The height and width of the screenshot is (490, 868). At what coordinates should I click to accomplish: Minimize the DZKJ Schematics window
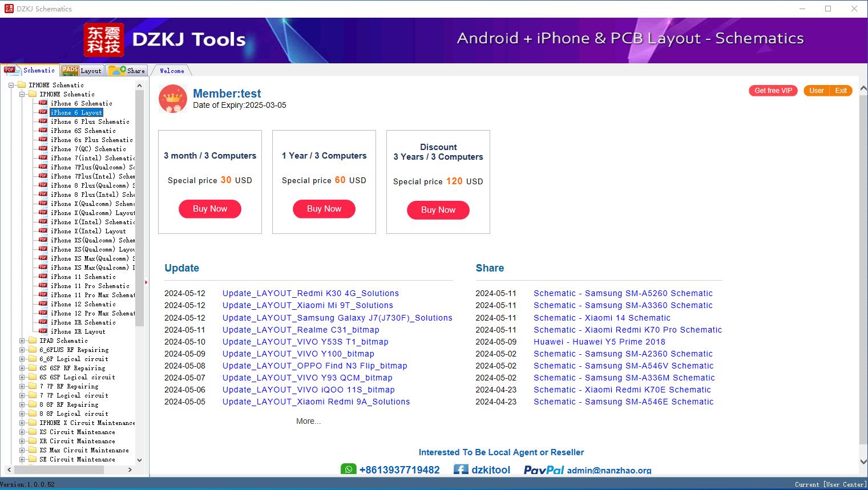point(802,9)
